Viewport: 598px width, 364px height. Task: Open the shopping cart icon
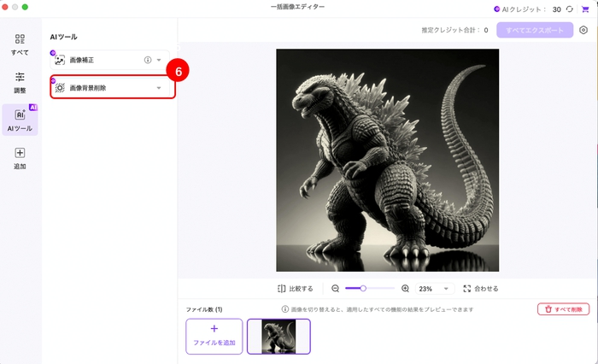585,9
